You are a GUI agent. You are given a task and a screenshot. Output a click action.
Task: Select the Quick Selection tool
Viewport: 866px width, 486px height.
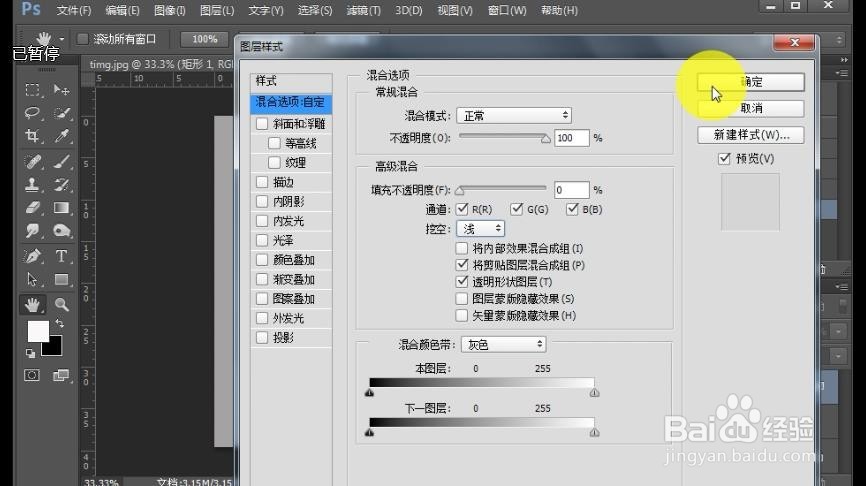61,113
